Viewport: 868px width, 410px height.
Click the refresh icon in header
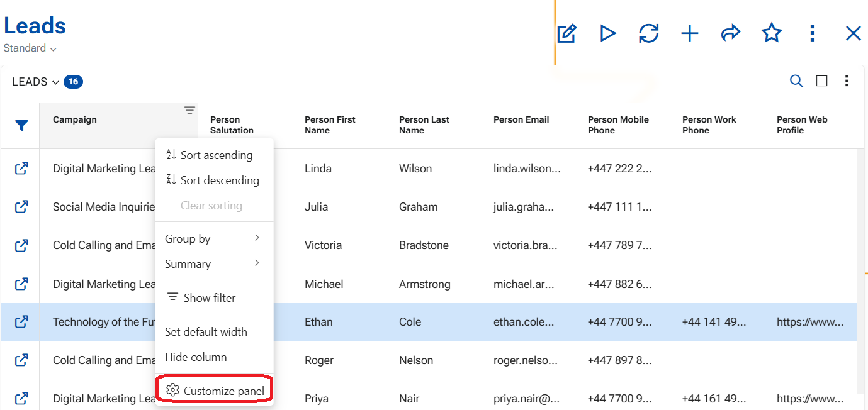click(648, 33)
